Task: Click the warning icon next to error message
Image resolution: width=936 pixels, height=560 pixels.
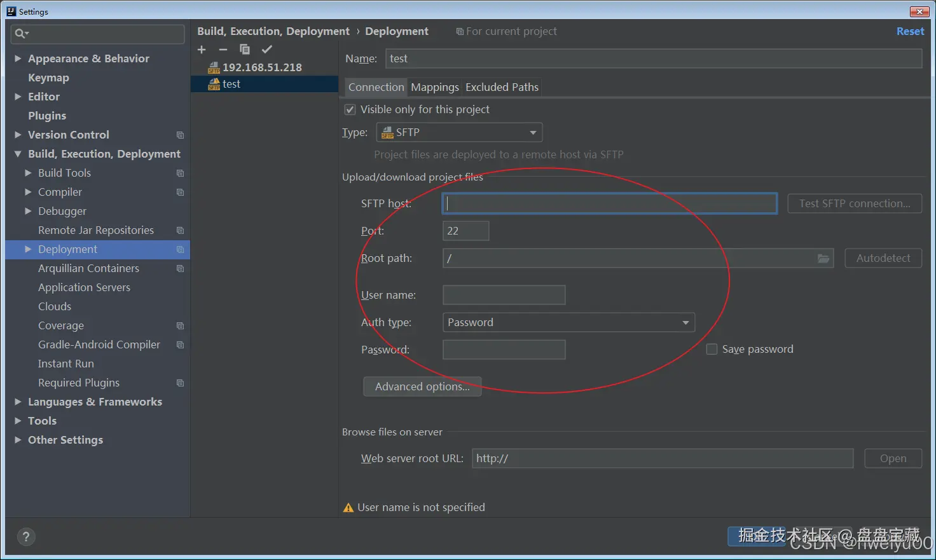Action: [348, 508]
